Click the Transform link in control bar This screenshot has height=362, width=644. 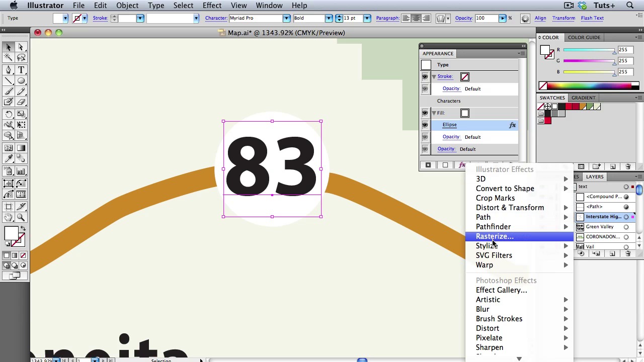[563, 18]
